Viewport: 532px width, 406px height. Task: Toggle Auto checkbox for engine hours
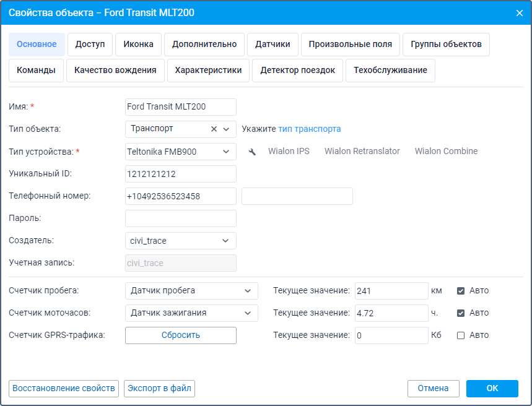point(461,313)
